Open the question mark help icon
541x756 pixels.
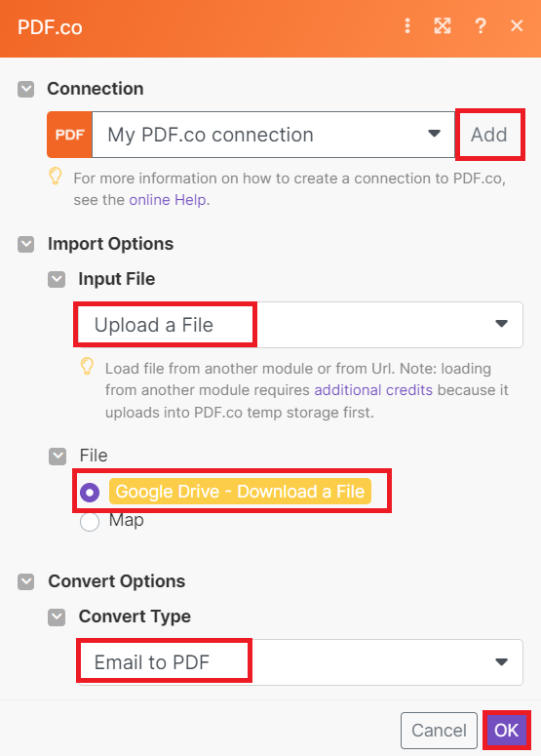(480, 26)
